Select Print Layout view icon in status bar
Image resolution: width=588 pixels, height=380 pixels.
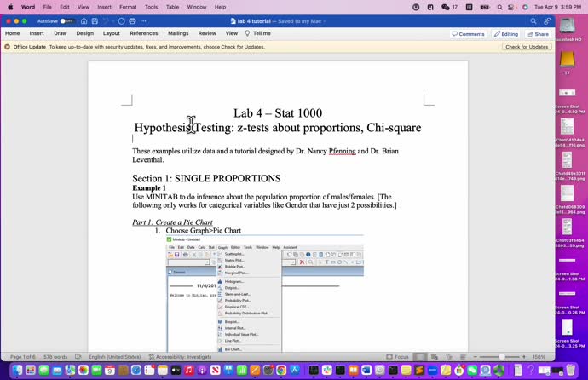tap(419, 357)
